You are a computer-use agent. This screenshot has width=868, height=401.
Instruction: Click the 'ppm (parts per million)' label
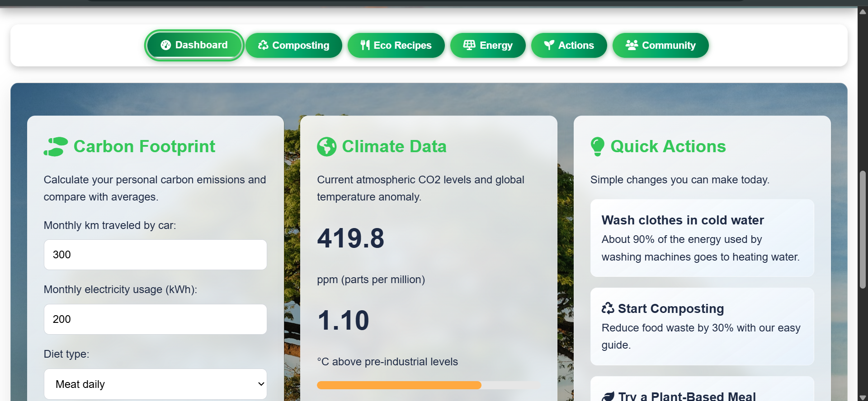[x=371, y=280]
